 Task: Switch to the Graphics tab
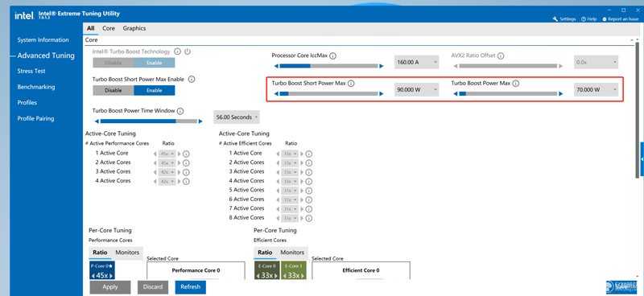click(134, 28)
